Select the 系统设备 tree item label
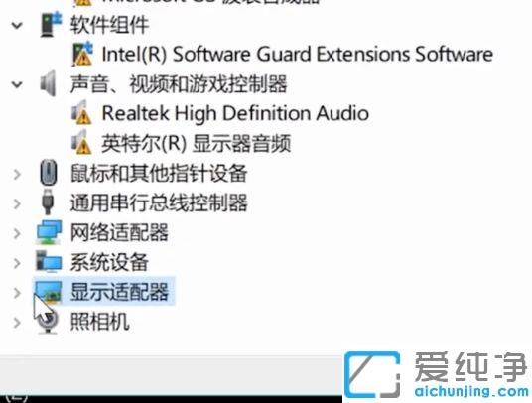The image size is (532, 403). click(x=109, y=262)
